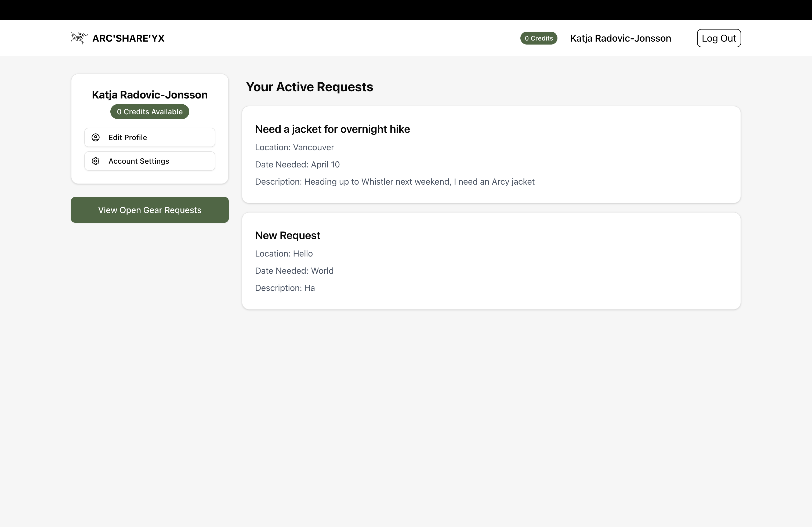Click the gear icon in Account Settings
812x527 pixels.
tap(96, 161)
